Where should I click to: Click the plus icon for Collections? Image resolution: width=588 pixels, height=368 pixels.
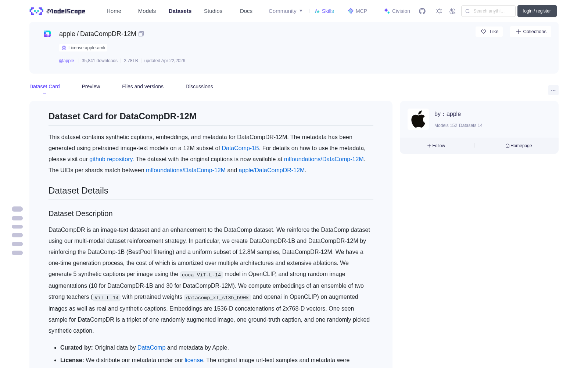pos(519,32)
